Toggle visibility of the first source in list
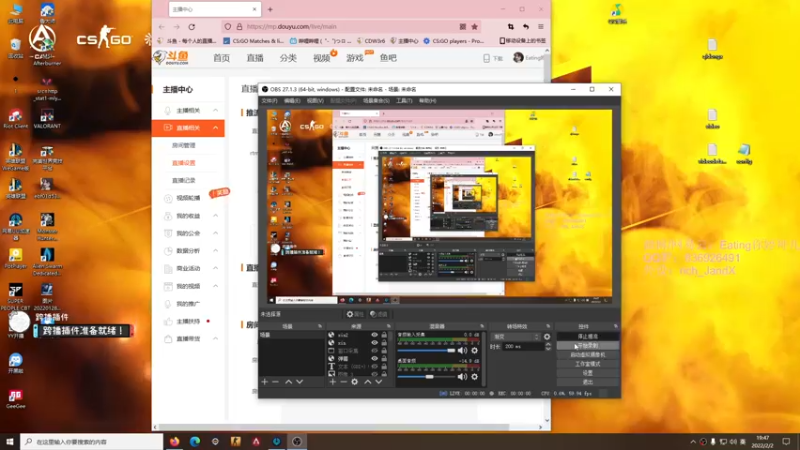Screen dimensions: 800x450 (x=374, y=335)
